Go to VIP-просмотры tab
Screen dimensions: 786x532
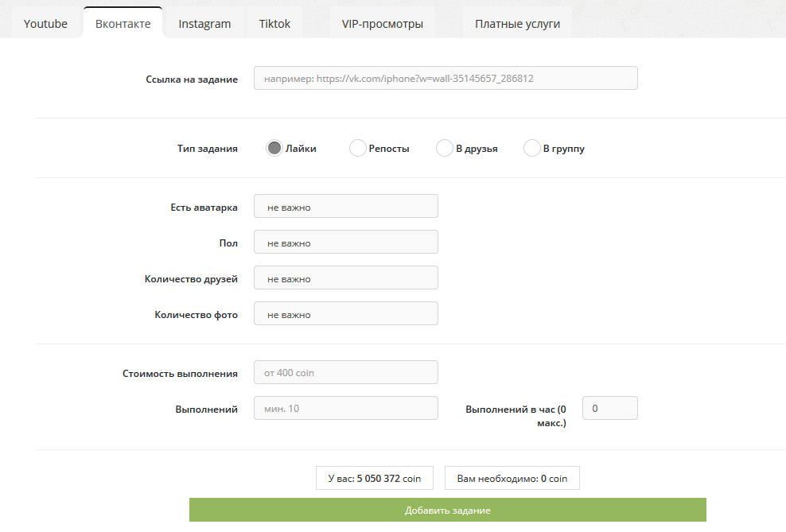coord(383,24)
